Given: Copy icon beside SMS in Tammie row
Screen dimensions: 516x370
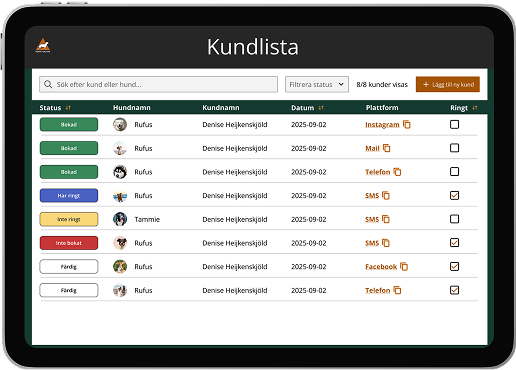Looking at the screenshot, I should (x=386, y=219).
